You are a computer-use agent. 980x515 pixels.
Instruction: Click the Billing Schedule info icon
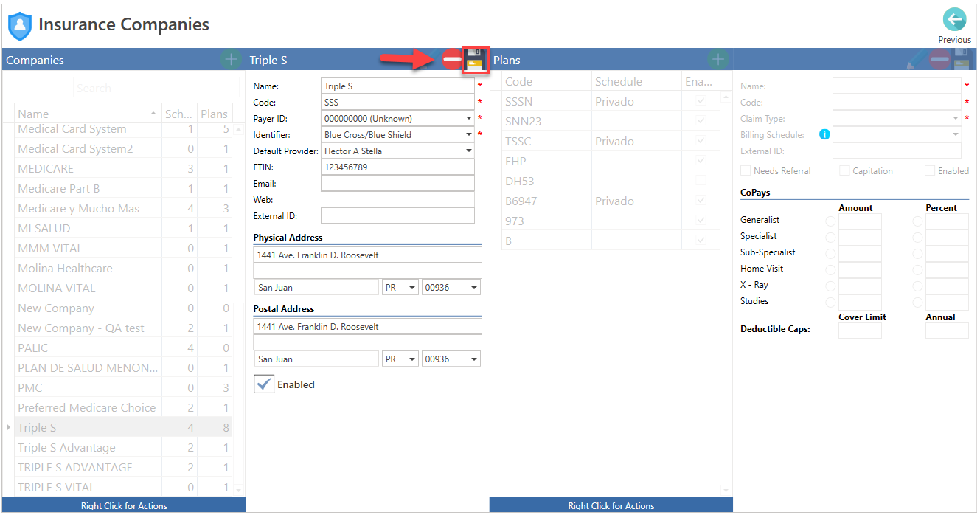824,134
